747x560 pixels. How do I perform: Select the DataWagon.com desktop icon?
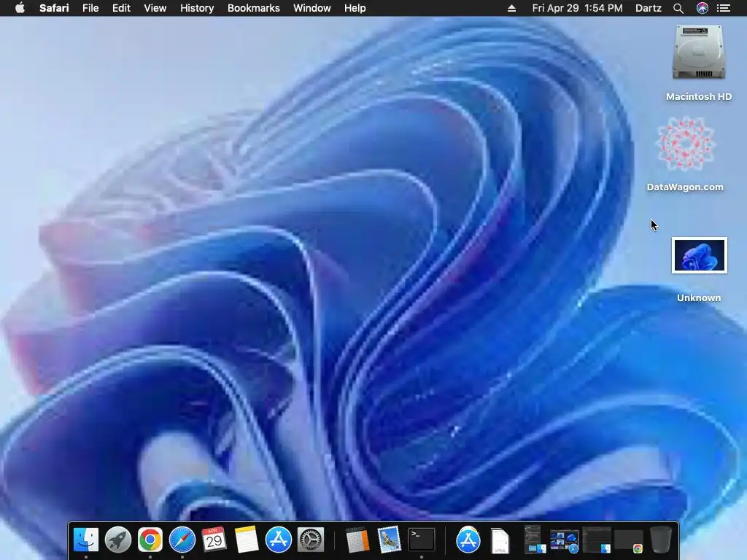(686, 144)
